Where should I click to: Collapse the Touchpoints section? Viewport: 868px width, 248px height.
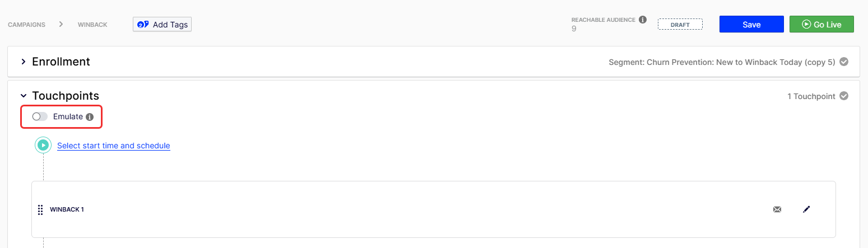tap(24, 96)
